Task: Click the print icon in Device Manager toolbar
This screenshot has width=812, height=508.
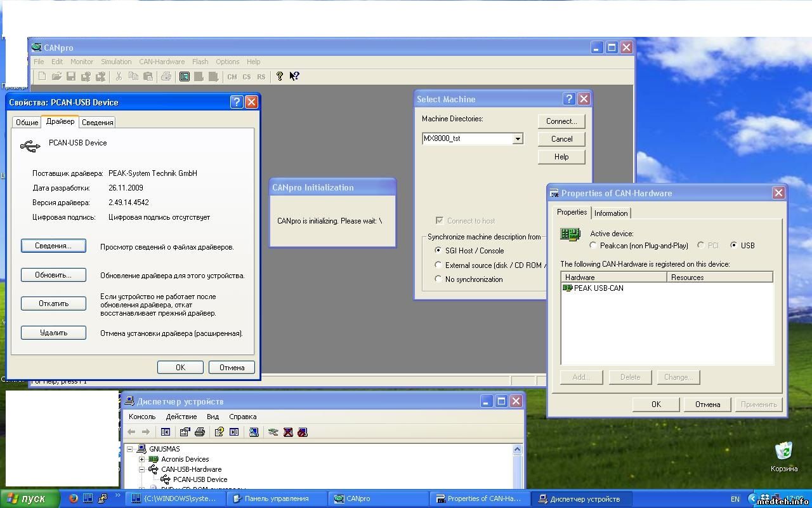Action: pos(200,432)
